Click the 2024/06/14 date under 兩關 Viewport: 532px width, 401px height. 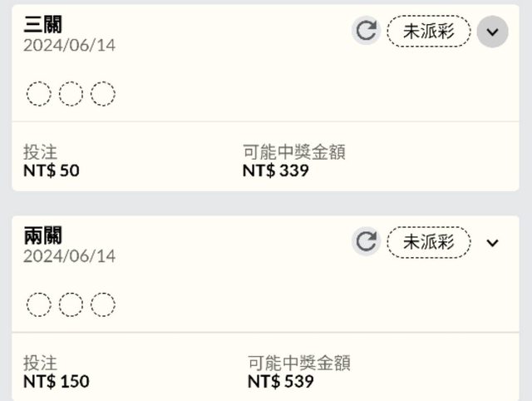tap(69, 256)
